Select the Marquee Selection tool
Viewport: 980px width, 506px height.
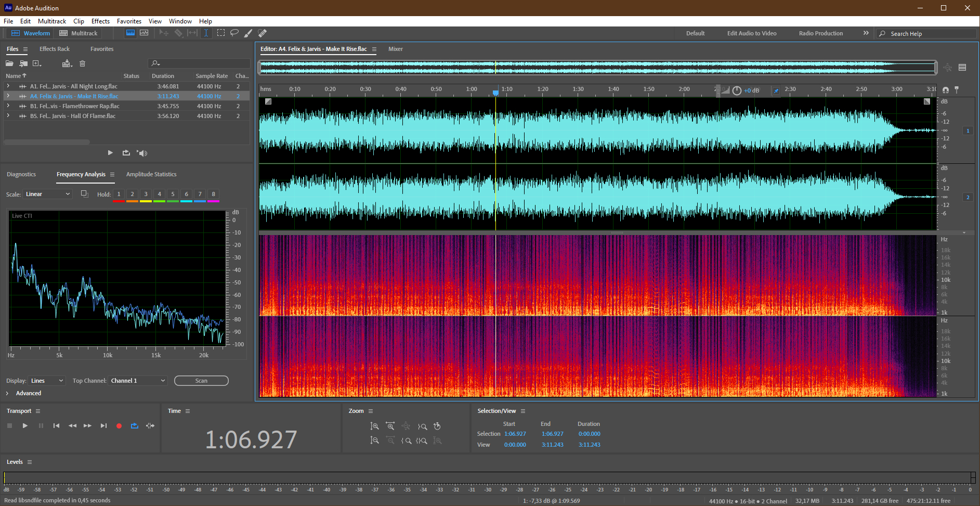tap(221, 33)
